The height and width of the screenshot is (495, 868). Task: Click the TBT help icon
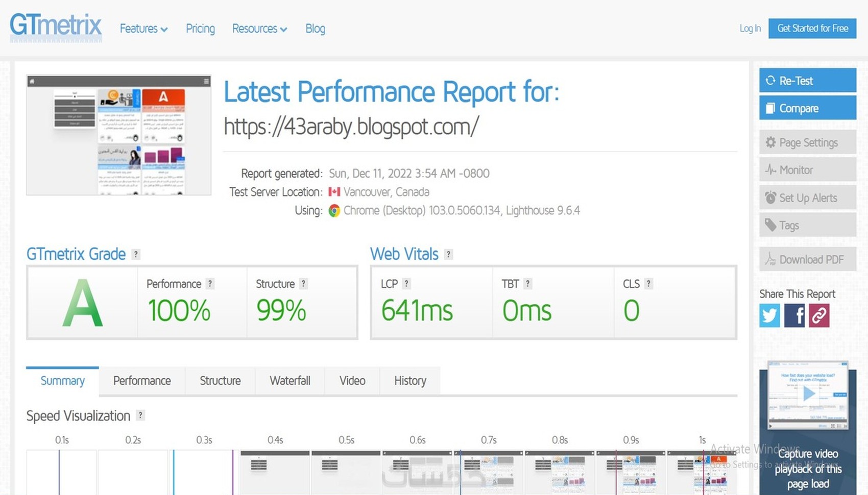pyautogui.click(x=528, y=284)
